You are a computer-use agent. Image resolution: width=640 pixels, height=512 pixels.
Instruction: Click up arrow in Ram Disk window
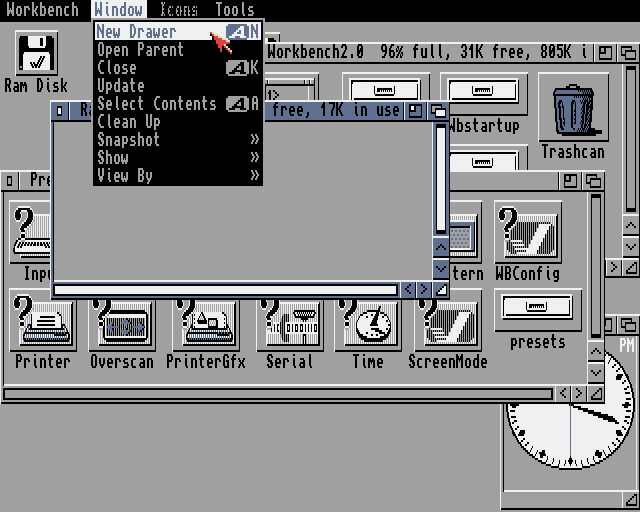click(x=441, y=247)
